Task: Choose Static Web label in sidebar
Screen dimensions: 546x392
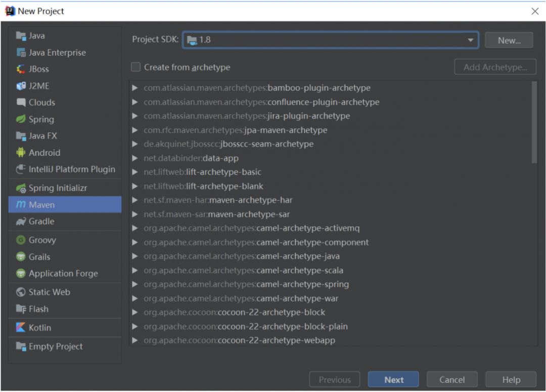Action: pyautogui.click(x=50, y=292)
